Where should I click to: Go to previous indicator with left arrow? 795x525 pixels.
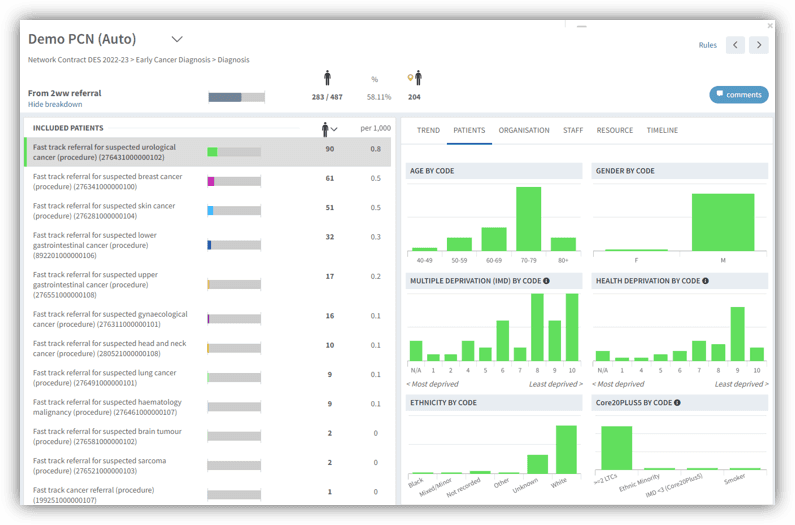tap(735, 45)
